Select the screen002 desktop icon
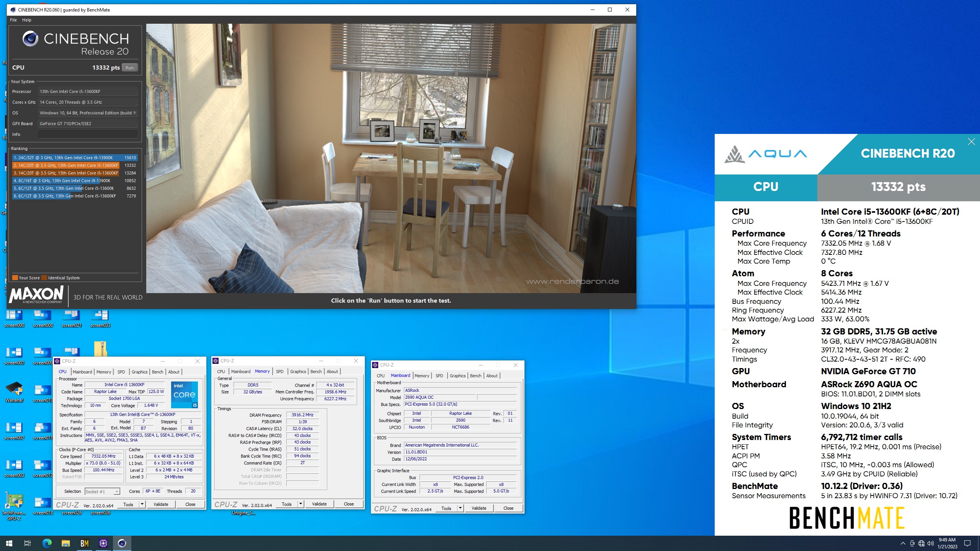Screen dimensions: 980x551 (14, 431)
